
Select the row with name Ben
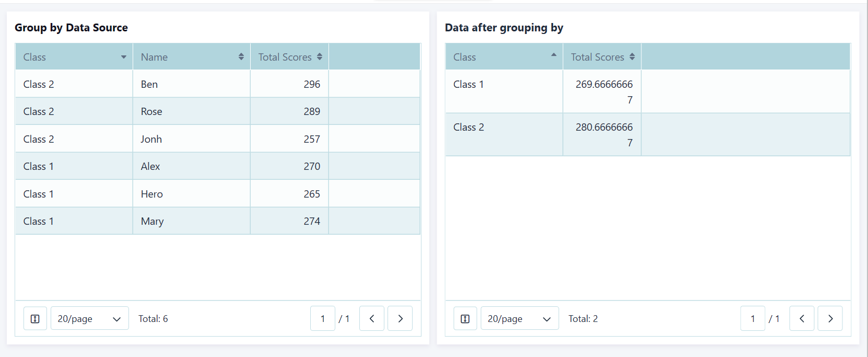[149, 84]
